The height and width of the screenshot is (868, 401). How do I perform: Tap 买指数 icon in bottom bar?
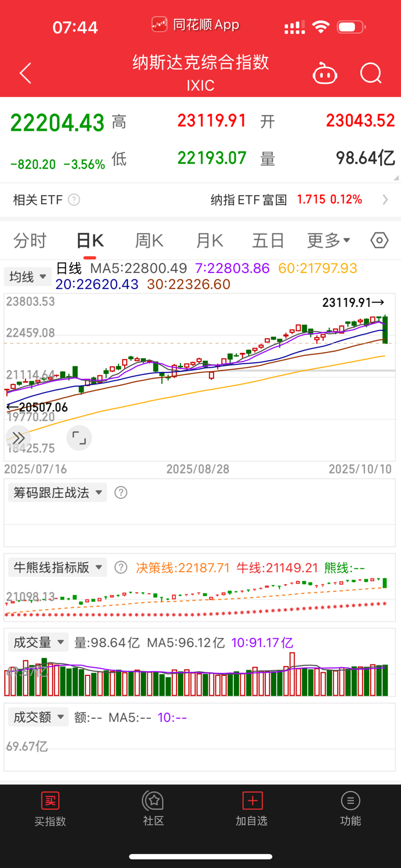tap(50, 800)
